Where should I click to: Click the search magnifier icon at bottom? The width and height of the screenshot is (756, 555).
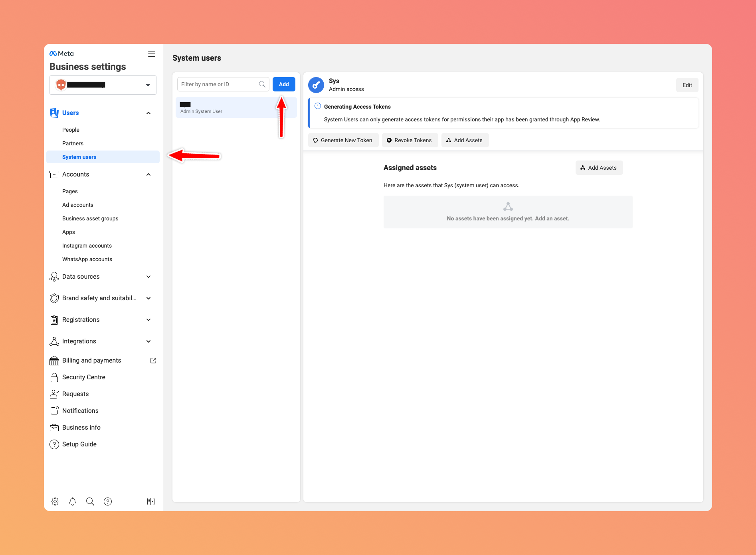(x=90, y=501)
